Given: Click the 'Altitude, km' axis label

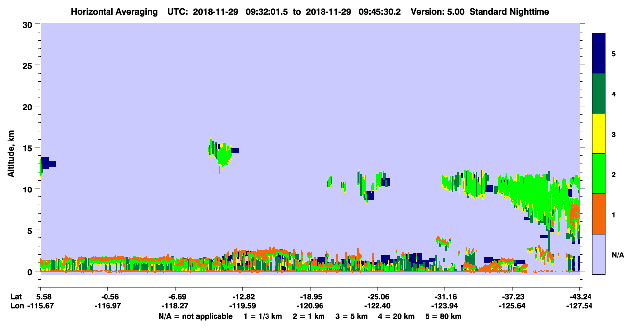Looking at the screenshot, I should coord(11,154).
